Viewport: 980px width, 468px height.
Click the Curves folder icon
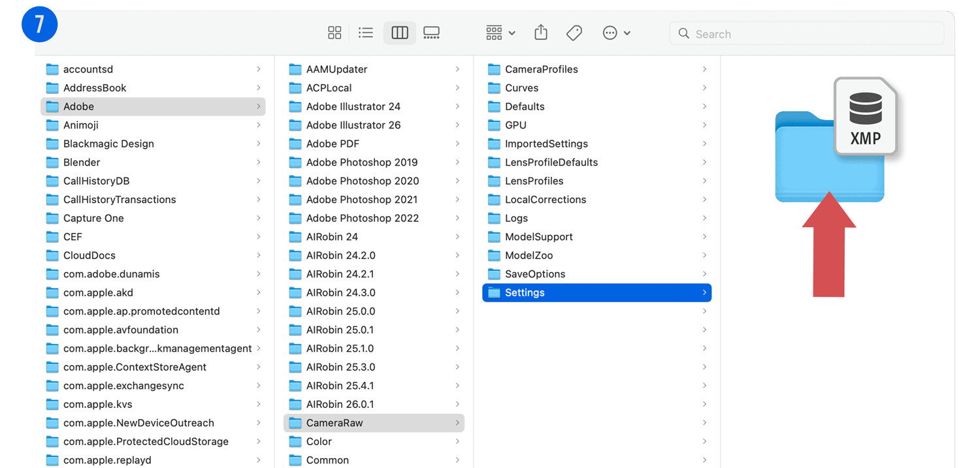(x=494, y=87)
